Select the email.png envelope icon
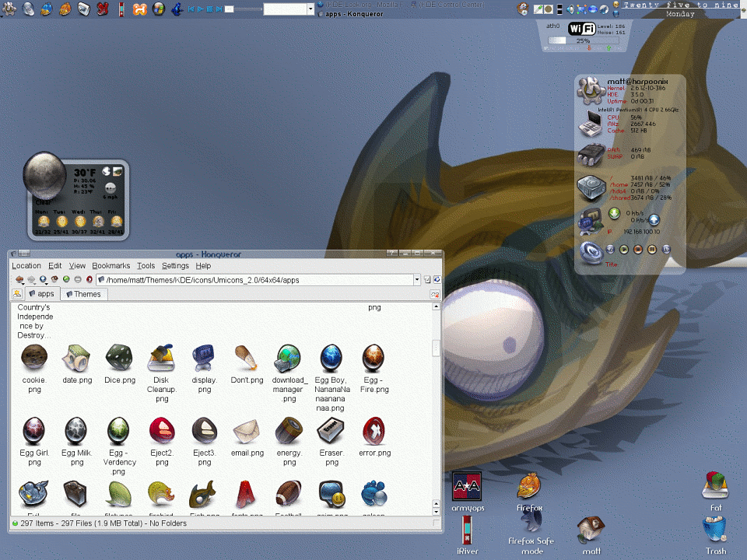 click(x=247, y=432)
